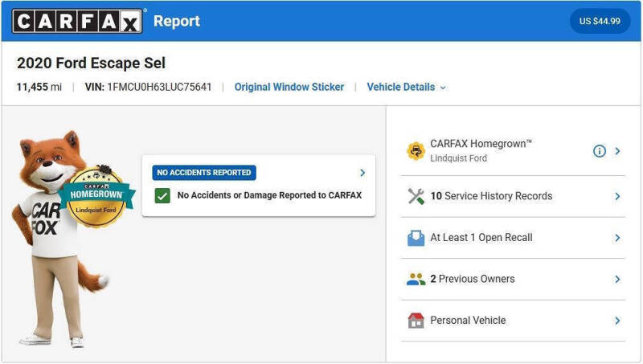Click the wrench service history icon
This screenshot has height=364, width=643.
pyautogui.click(x=416, y=196)
